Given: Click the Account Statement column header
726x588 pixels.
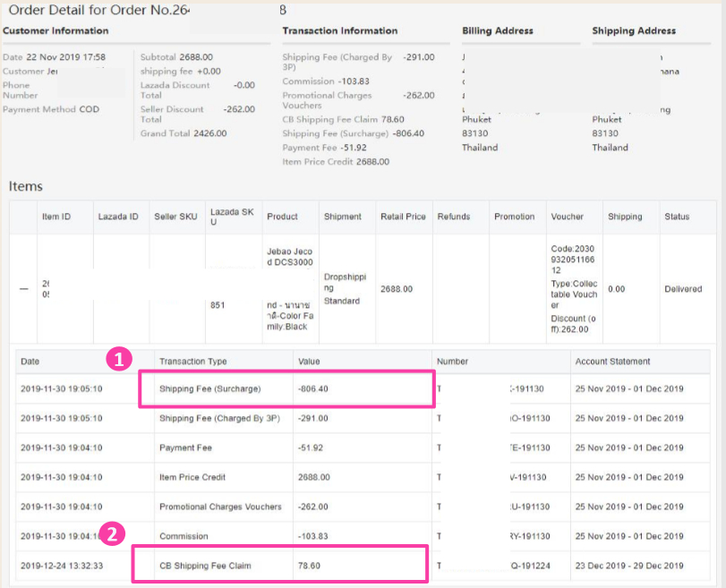Looking at the screenshot, I should (612, 362).
